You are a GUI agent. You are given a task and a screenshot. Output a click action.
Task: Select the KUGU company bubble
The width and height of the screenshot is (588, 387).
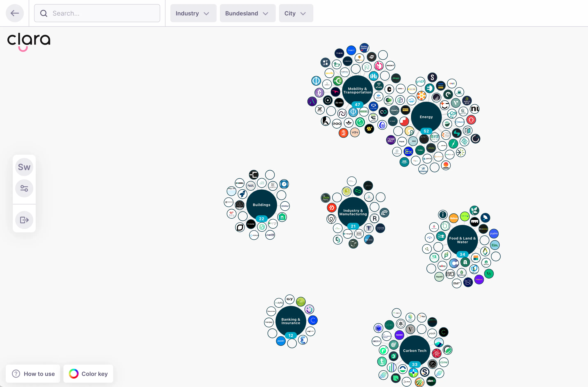285,206
